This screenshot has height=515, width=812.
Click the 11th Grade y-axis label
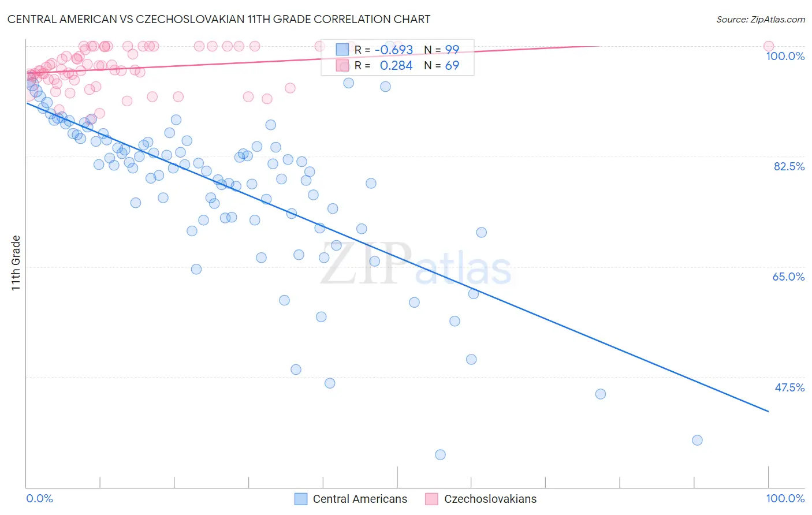pyautogui.click(x=16, y=263)
